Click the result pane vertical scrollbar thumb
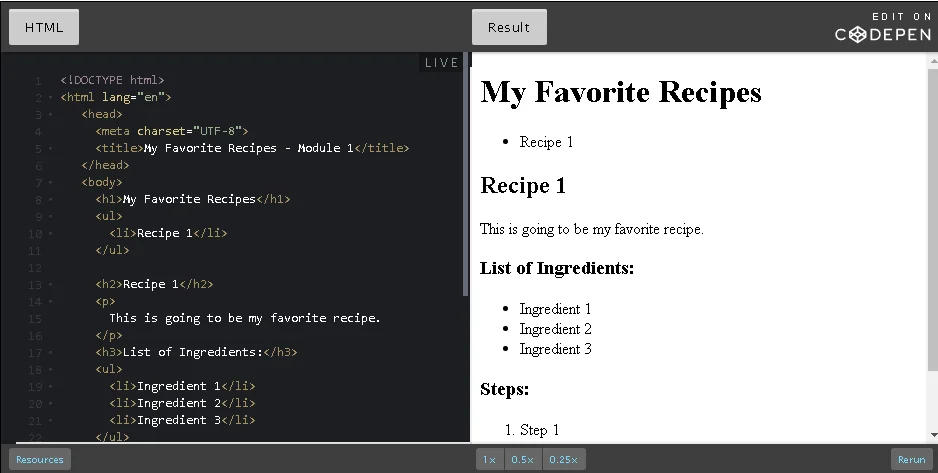 pos(933,218)
